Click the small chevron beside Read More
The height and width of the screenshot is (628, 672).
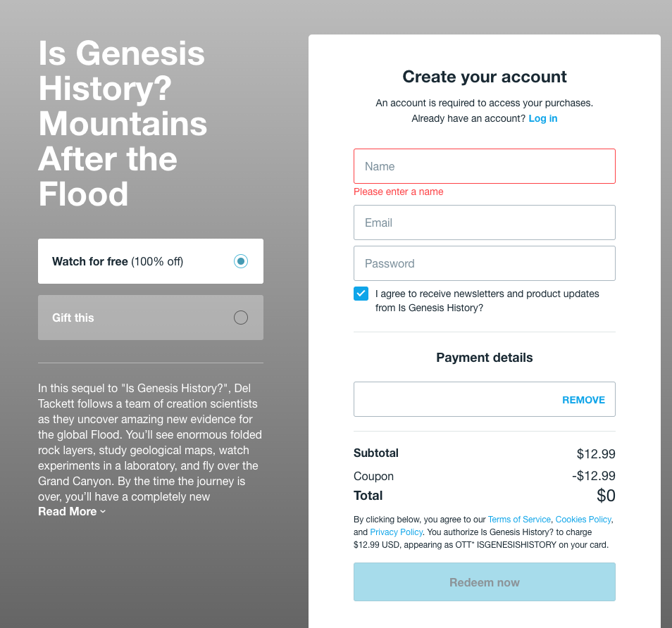pos(103,512)
